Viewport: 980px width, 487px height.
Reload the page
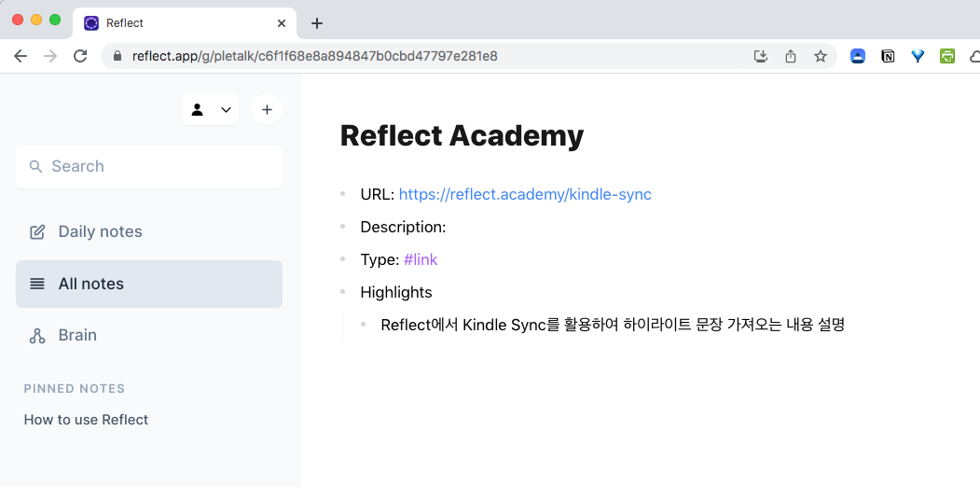pyautogui.click(x=80, y=56)
